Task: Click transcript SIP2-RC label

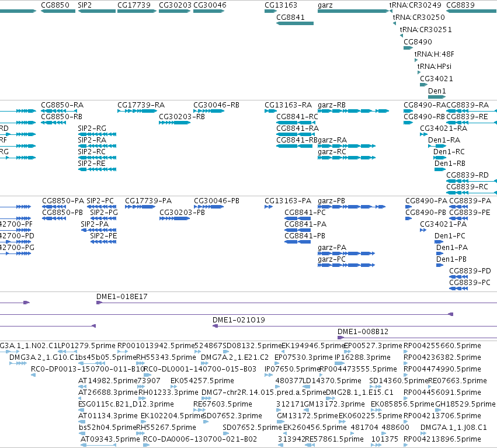Action: tap(92, 152)
